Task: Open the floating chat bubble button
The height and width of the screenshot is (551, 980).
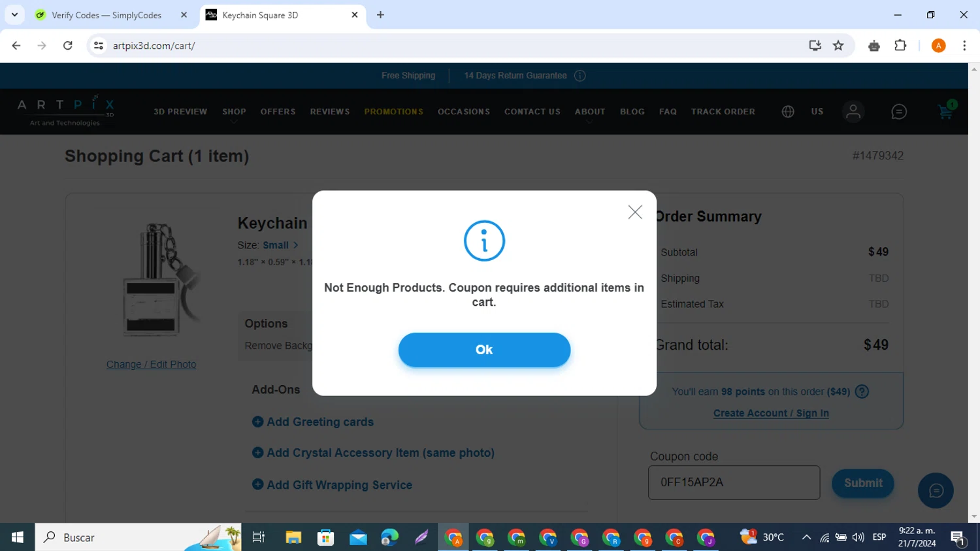Action: point(936,491)
